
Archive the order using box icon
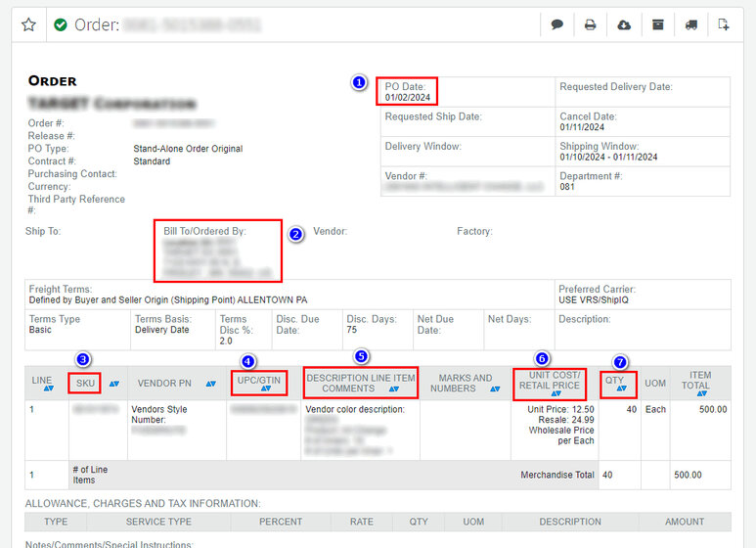click(x=657, y=24)
